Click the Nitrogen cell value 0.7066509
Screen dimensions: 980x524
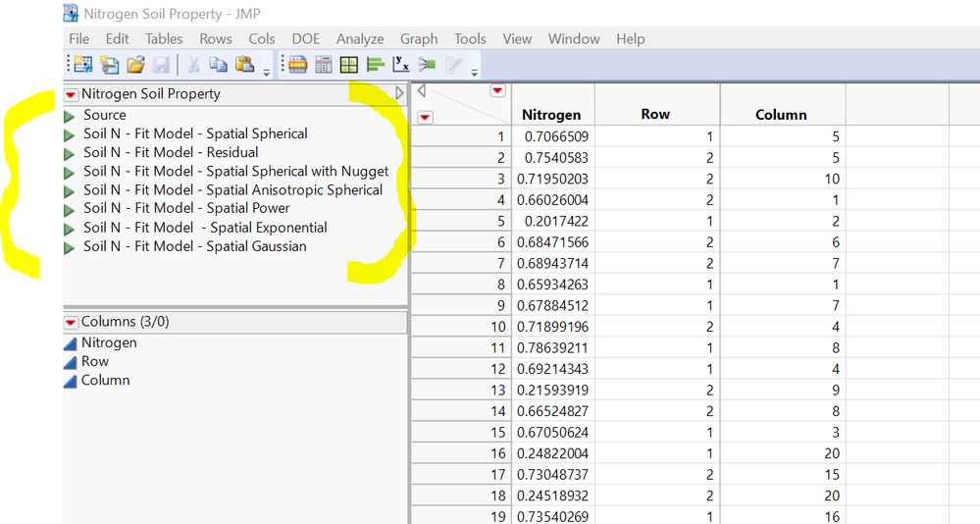coord(556,136)
